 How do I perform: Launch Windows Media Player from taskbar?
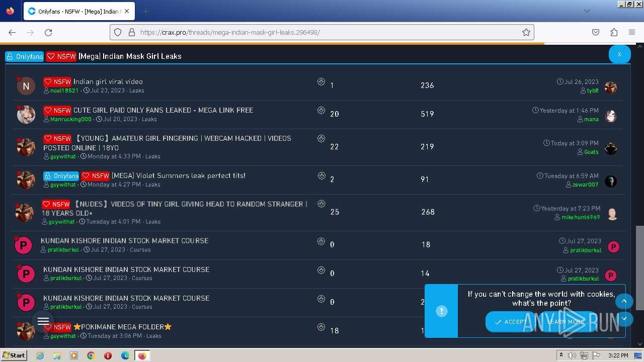[74, 355]
